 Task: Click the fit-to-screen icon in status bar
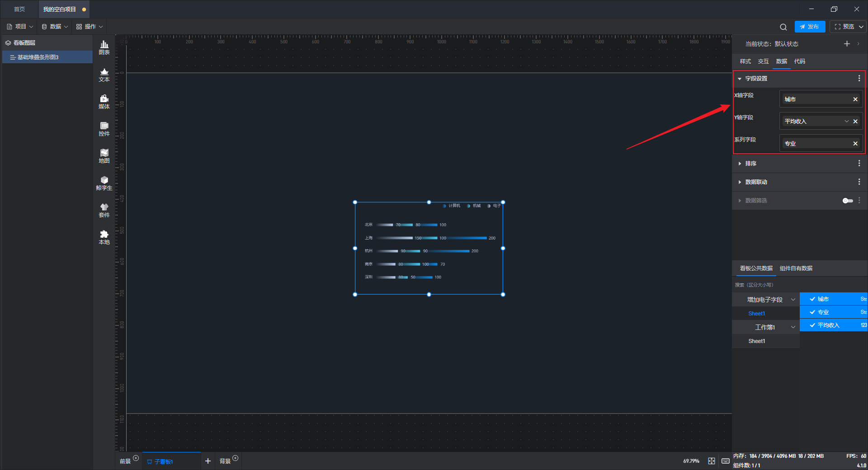click(712, 461)
